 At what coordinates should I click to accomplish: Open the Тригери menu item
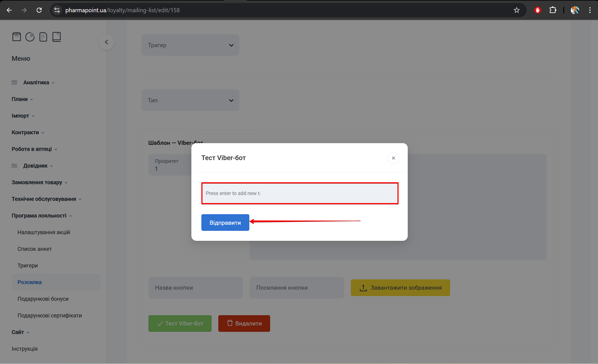coord(27,266)
